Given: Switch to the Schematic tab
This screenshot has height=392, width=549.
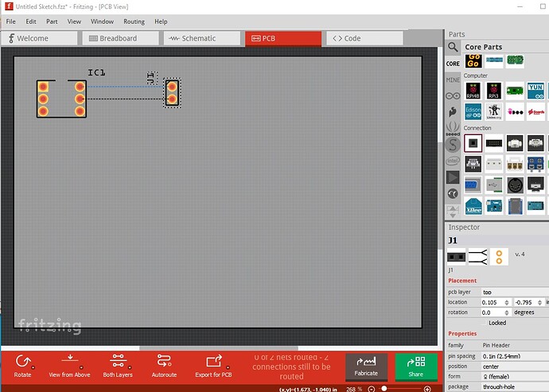Looking at the screenshot, I should (x=201, y=38).
